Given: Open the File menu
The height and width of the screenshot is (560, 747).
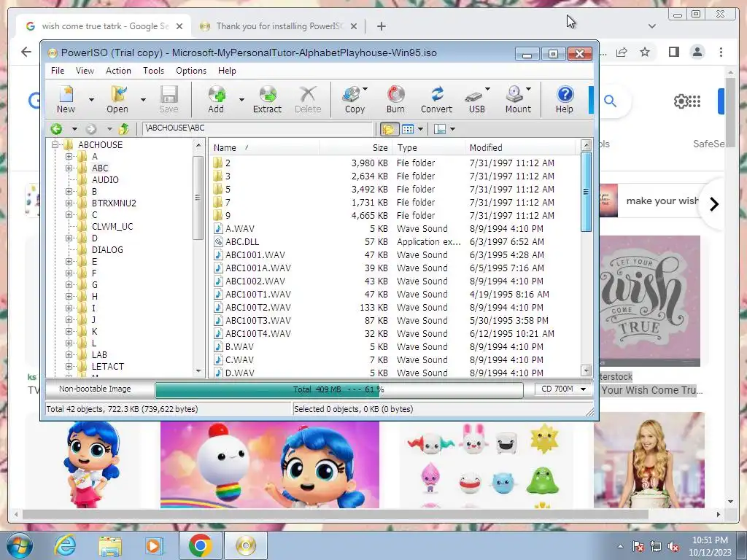Looking at the screenshot, I should pyautogui.click(x=58, y=71).
